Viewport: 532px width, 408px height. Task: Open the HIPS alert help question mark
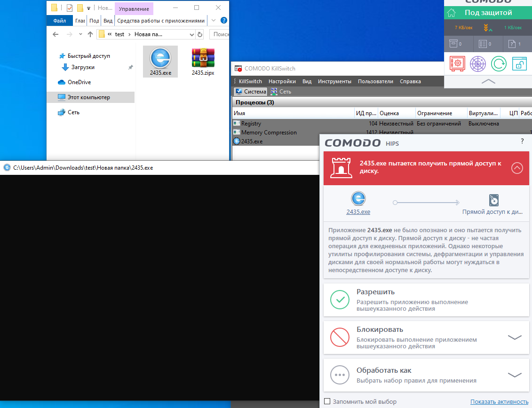[522, 141]
